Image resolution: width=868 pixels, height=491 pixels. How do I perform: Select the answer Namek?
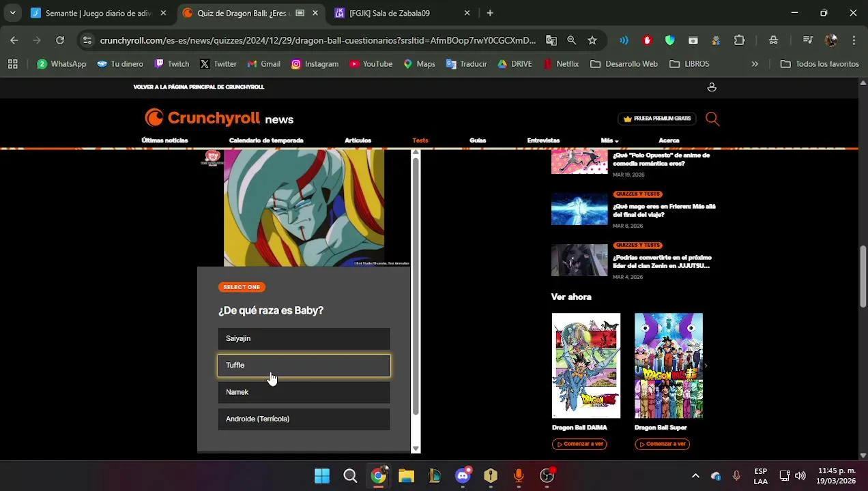coord(304,392)
